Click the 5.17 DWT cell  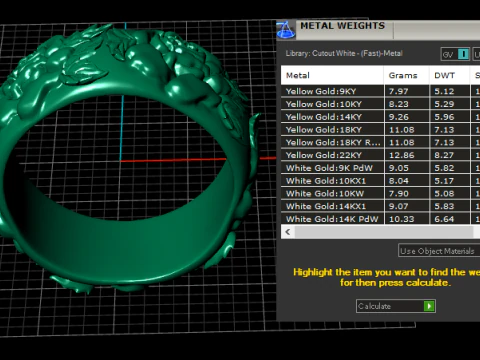click(x=449, y=181)
